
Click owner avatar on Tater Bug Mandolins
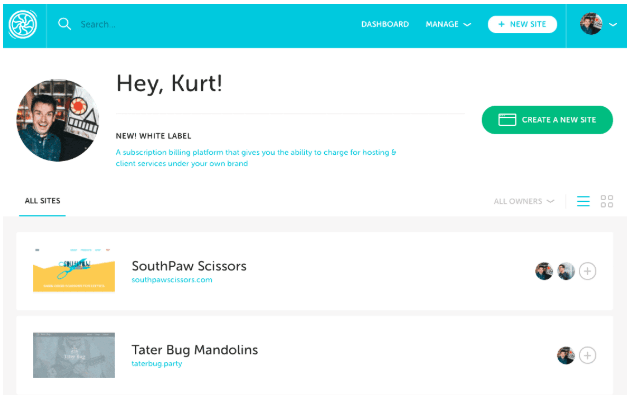(566, 355)
